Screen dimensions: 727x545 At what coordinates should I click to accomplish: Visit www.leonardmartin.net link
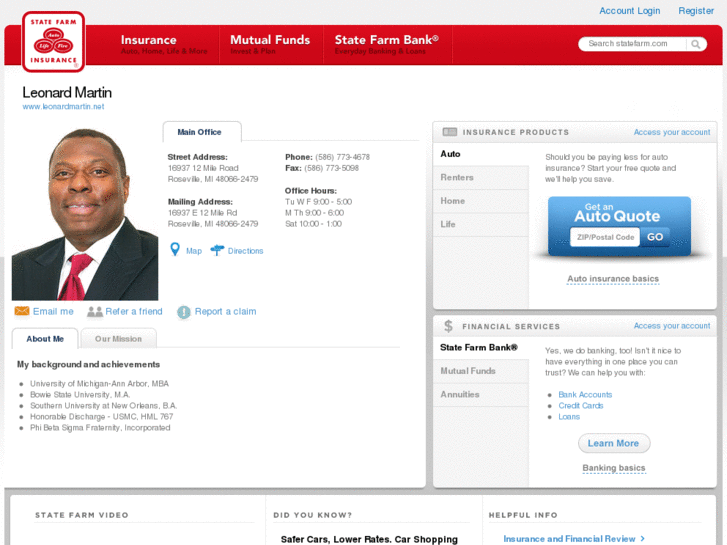pos(64,107)
